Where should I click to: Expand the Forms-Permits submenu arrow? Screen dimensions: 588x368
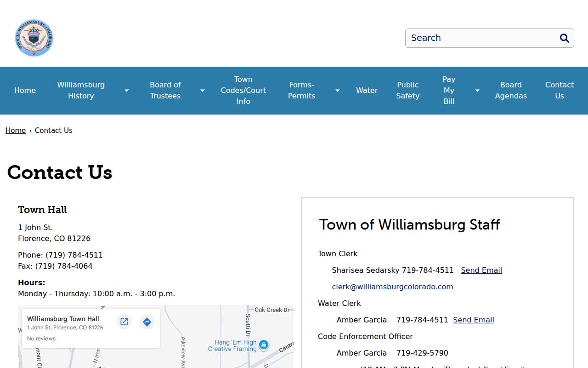337,91
